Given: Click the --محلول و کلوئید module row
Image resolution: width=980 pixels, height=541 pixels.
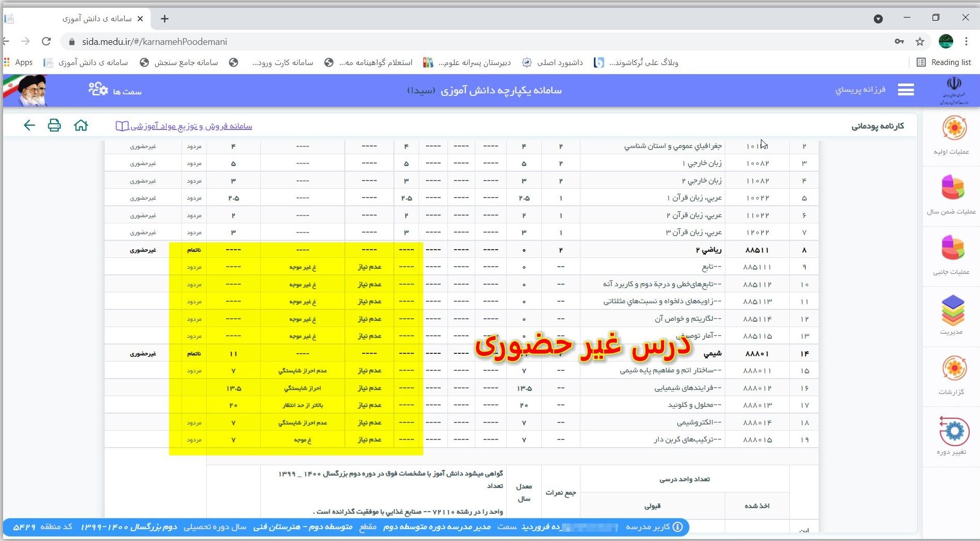Looking at the screenshot, I should (x=461, y=405).
